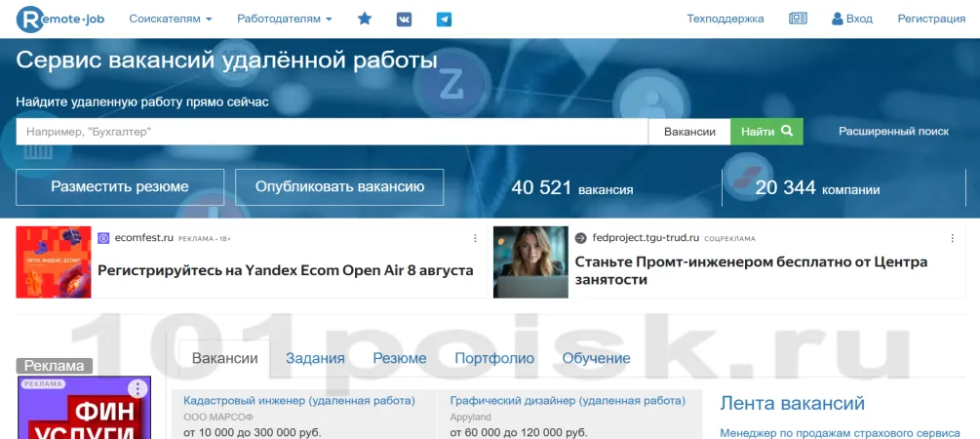Image resolution: width=980 pixels, height=439 pixels.
Task: Open the news icon in header
Action: click(x=798, y=19)
